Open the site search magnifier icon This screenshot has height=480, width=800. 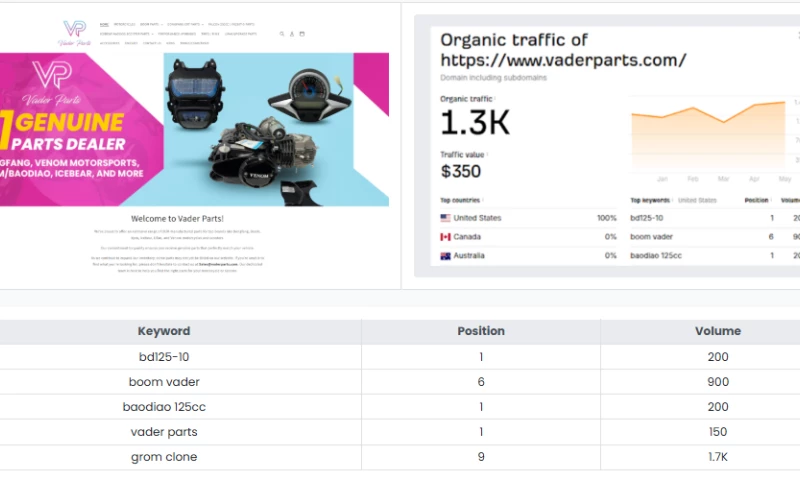(282, 34)
